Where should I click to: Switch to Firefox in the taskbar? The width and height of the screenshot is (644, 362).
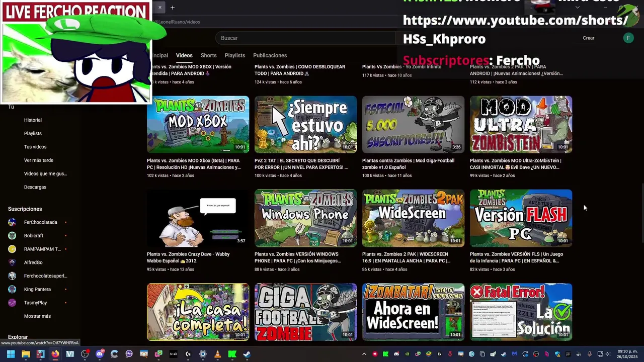55,354
